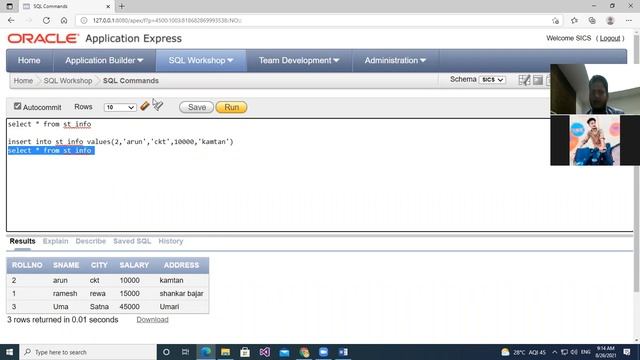Click the find tables icon beside Rows
Image resolution: width=640 pixels, height=360 pixels.
tap(158, 105)
